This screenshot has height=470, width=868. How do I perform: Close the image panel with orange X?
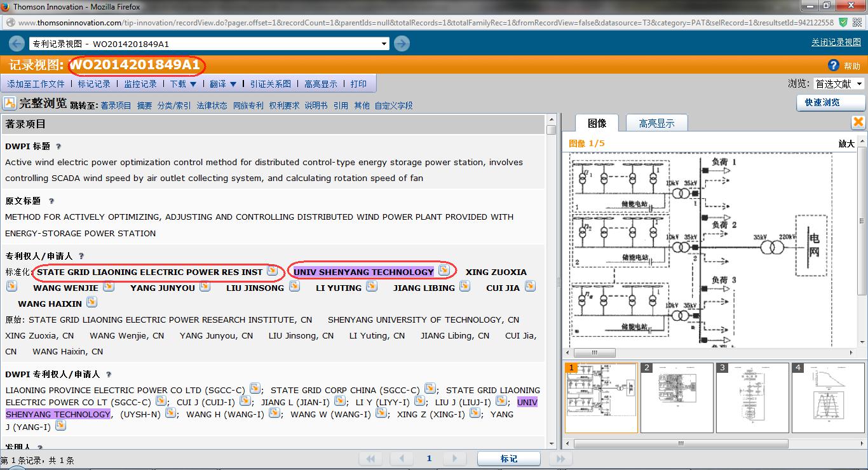point(858,122)
